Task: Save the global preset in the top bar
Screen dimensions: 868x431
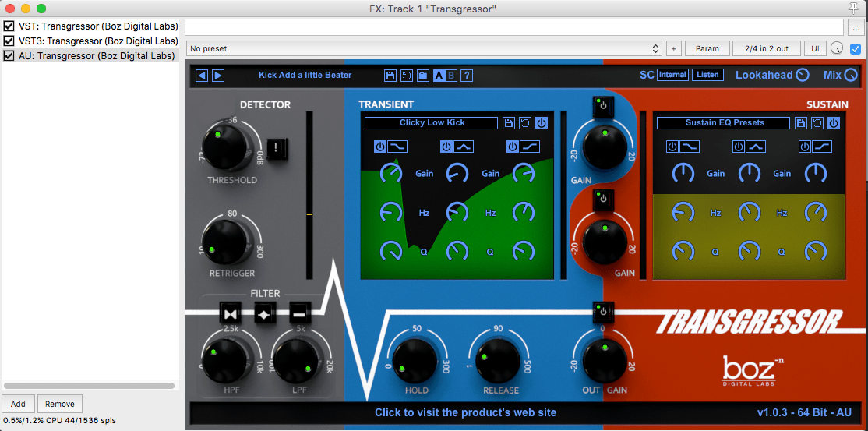Action: point(391,76)
